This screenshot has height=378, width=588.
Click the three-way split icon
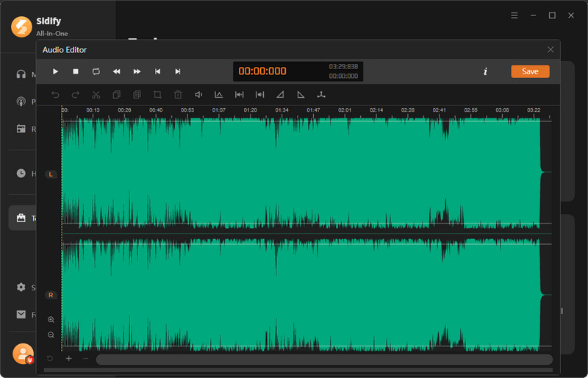coord(321,95)
